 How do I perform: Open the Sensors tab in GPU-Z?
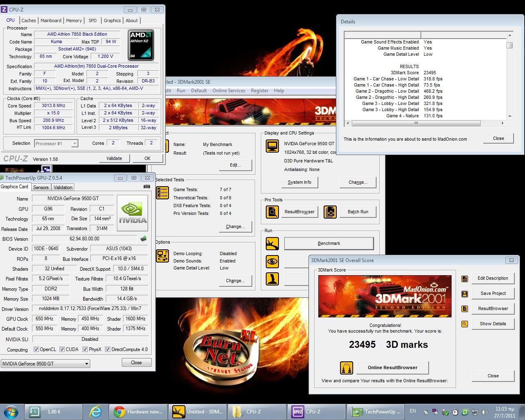point(41,187)
